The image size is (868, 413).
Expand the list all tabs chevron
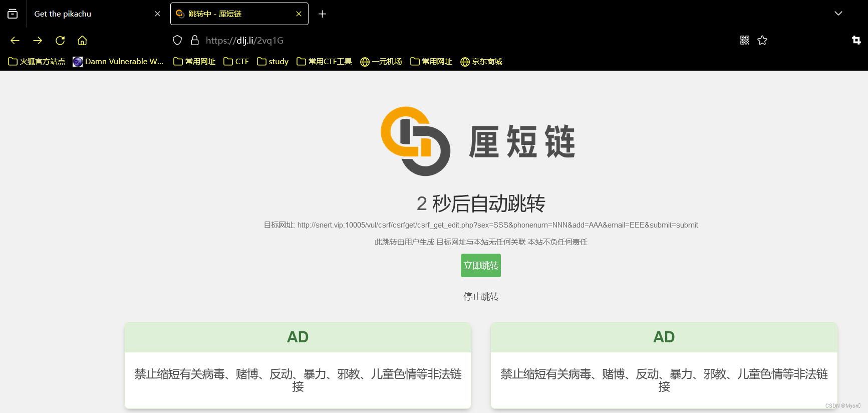pyautogui.click(x=838, y=14)
